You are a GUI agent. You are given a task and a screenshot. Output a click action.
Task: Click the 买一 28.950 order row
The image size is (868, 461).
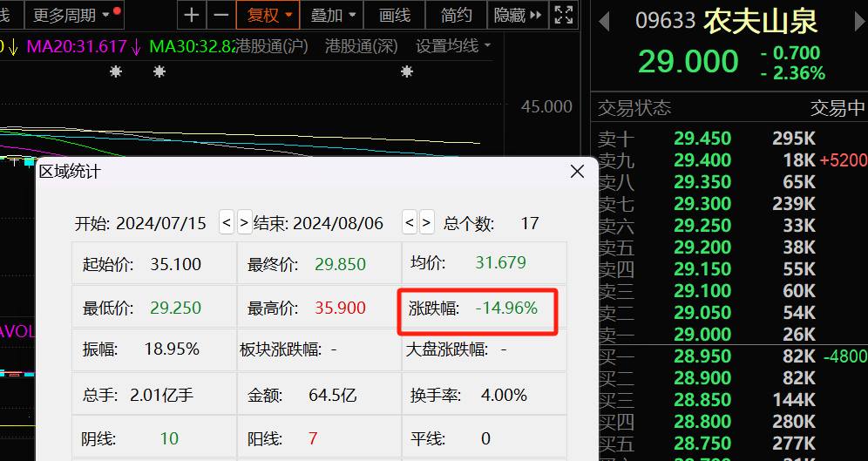(733, 356)
